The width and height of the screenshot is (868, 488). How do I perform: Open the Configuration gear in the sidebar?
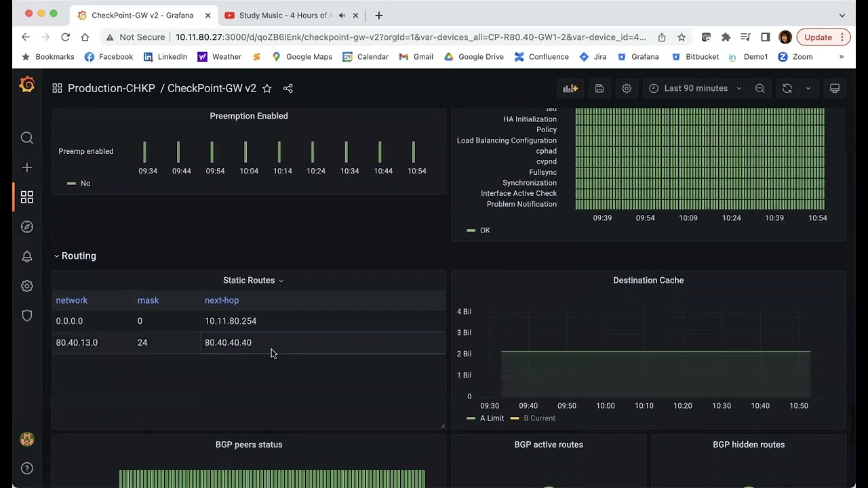(27, 286)
